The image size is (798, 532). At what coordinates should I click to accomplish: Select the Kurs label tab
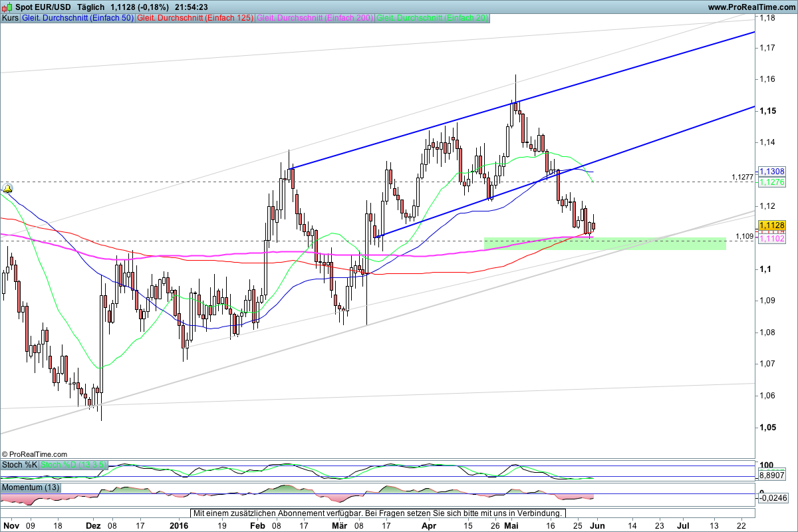[x=10, y=18]
